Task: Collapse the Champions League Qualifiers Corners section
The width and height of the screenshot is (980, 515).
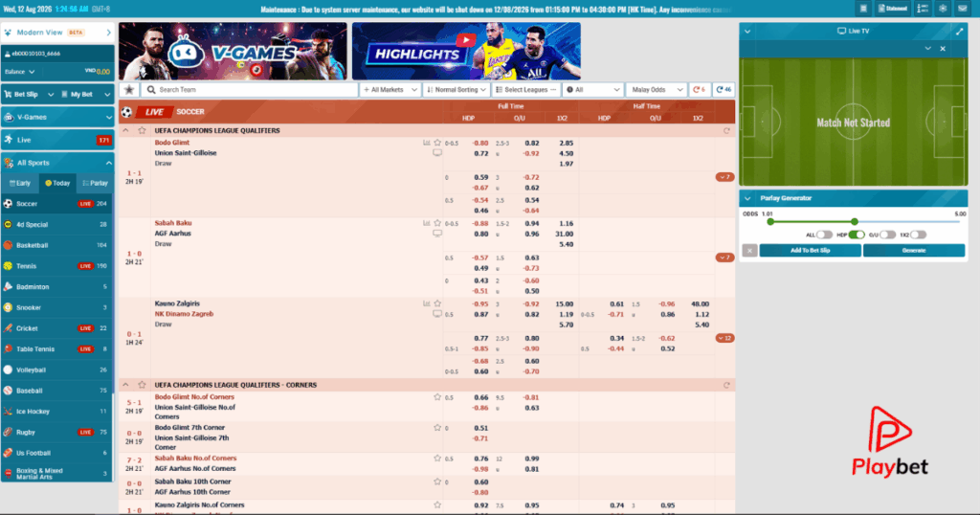Action: pos(125,385)
